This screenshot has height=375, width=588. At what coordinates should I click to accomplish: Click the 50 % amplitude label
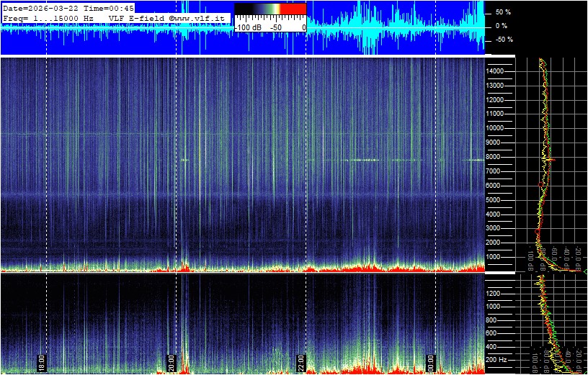pos(503,12)
